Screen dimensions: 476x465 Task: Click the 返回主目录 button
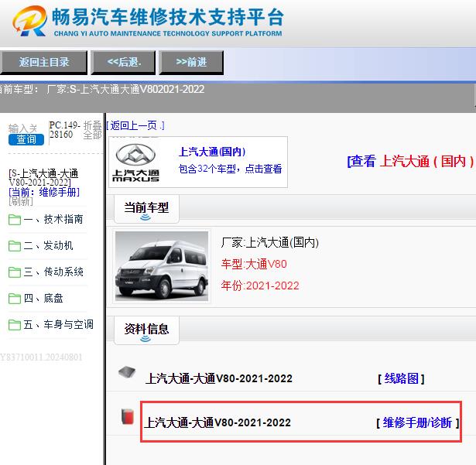[43, 62]
